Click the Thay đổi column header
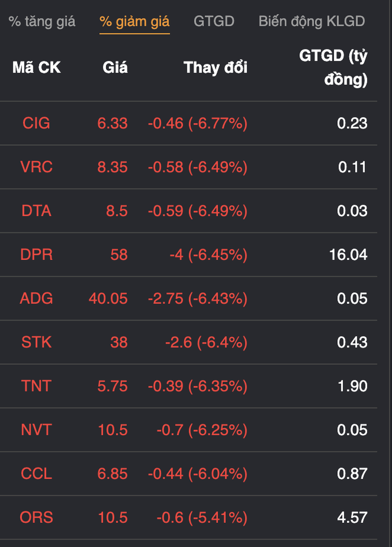392x547 pixels. (216, 67)
